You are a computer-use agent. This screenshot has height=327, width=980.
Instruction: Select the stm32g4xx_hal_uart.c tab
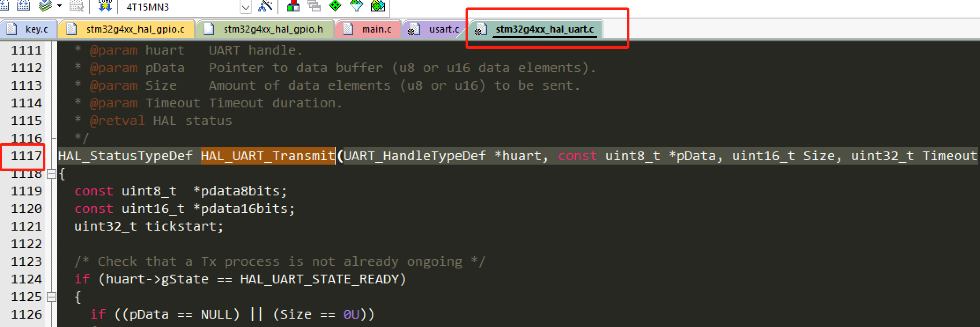536,29
